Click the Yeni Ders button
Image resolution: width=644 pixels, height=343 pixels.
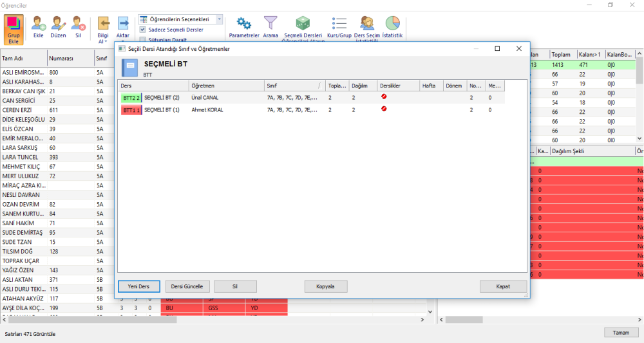(x=139, y=286)
